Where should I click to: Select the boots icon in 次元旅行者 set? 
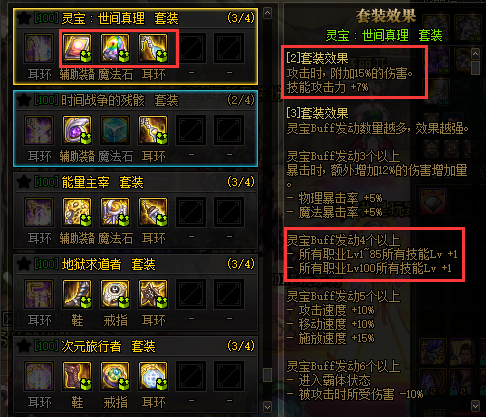coord(77,376)
